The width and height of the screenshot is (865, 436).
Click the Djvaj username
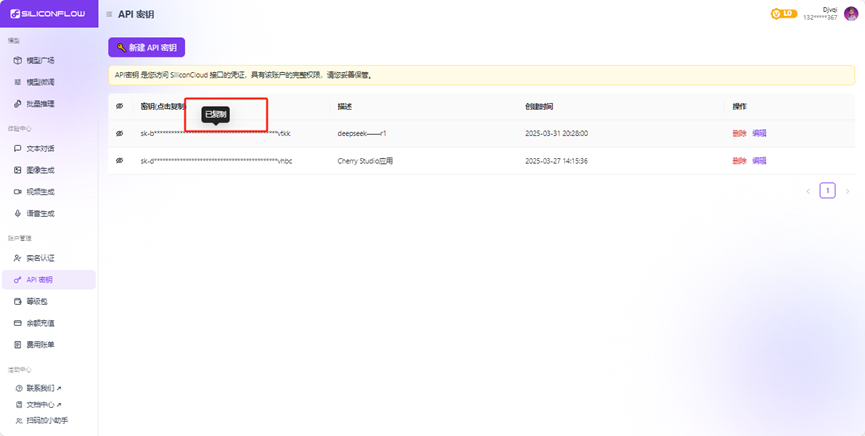click(830, 9)
